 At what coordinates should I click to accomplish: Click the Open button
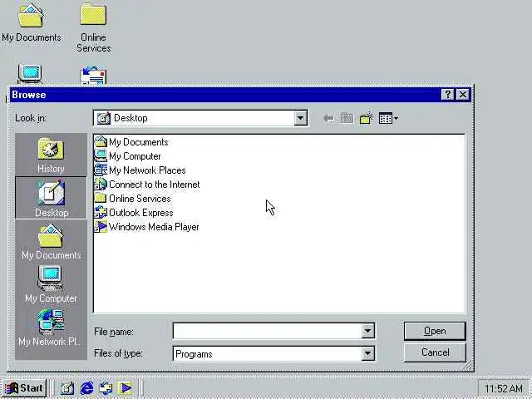(x=435, y=331)
